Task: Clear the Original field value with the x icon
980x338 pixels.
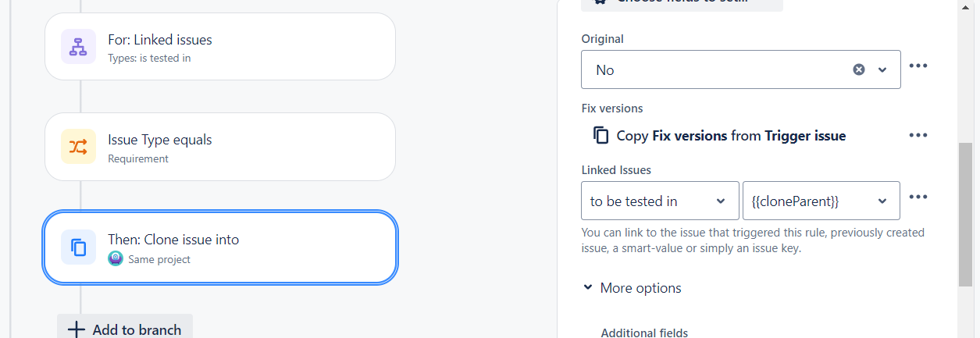Action: coord(859,69)
